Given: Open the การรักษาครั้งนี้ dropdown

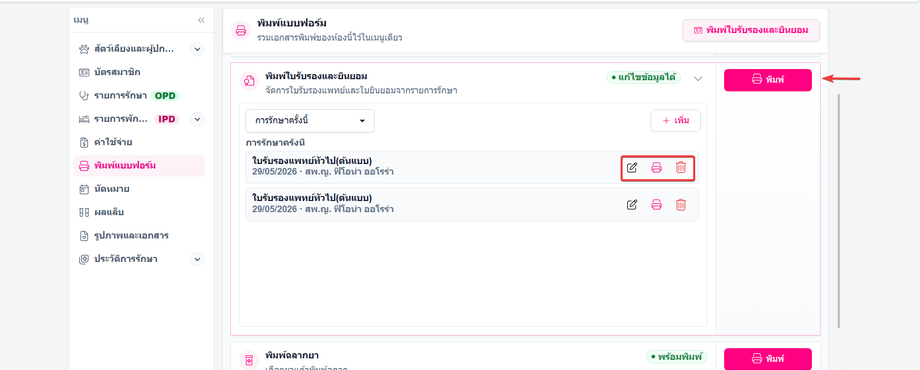Looking at the screenshot, I should coord(310,121).
